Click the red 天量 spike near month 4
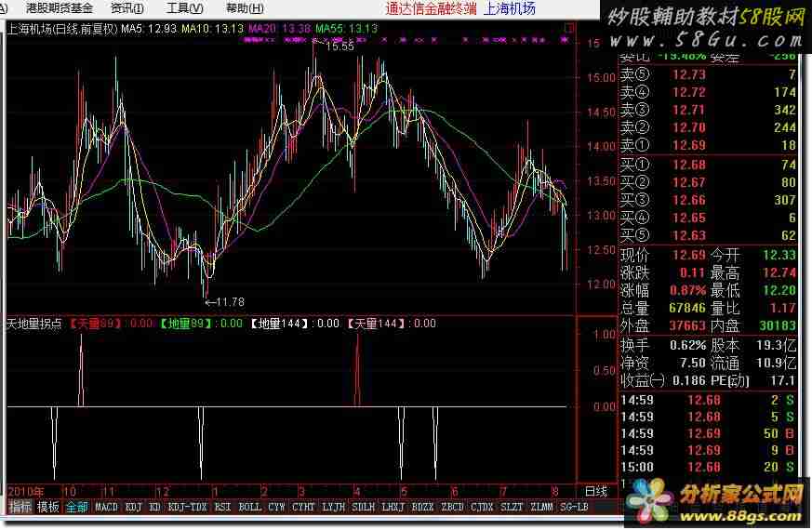The height and width of the screenshot is (530, 812). coord(357,369)
